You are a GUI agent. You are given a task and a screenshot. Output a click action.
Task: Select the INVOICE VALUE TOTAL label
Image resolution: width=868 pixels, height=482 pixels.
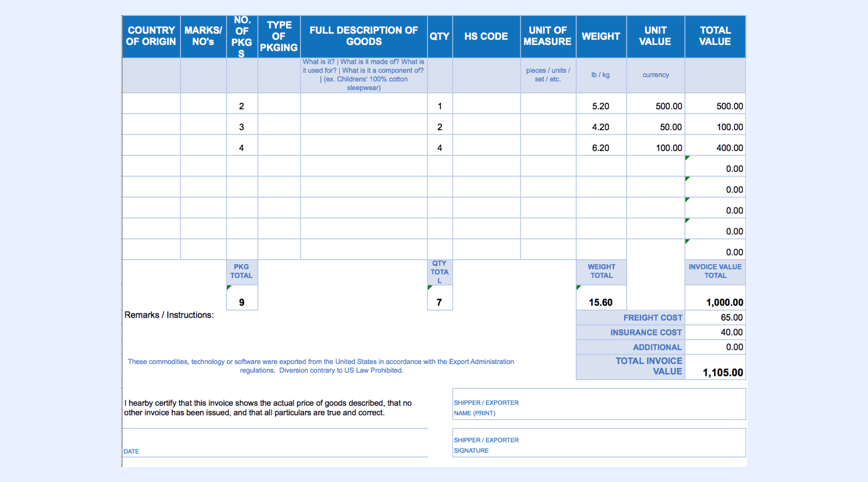coord(715,272)
